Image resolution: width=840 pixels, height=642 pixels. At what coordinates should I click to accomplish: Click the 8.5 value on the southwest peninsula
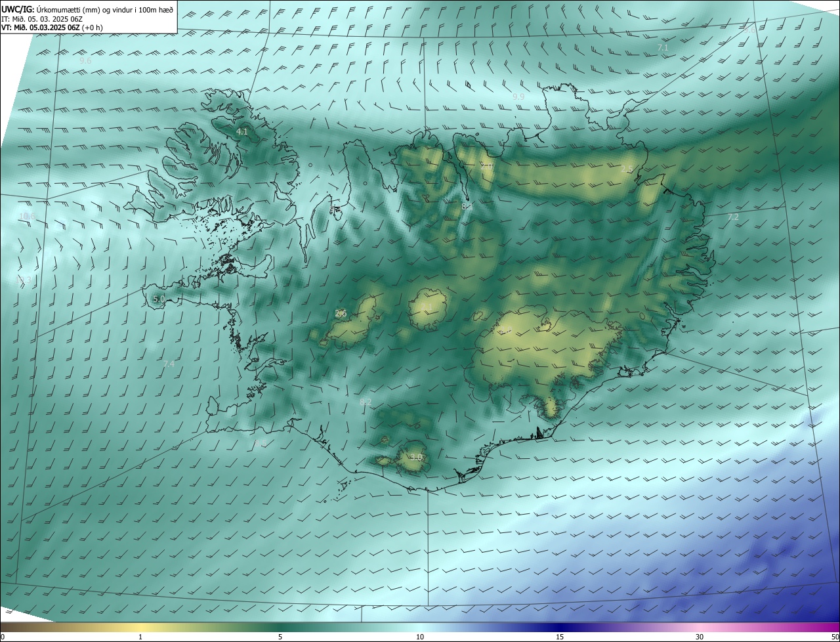click(260, 444)
